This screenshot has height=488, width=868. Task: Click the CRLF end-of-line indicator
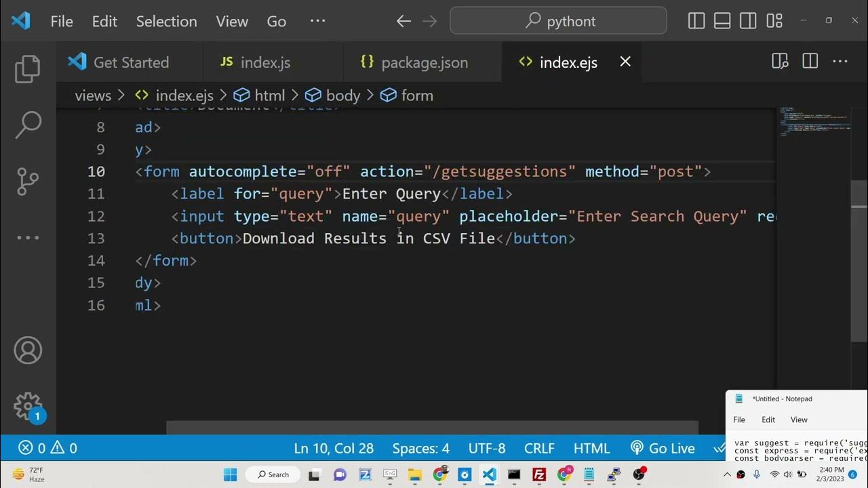coord(539,448)
